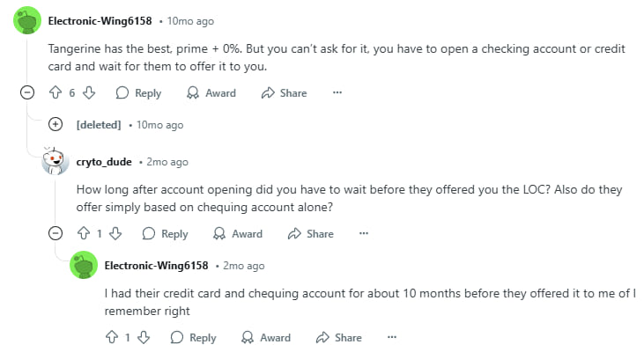Upvote the Tangerine prime + 0% comment
This screenshot has width=644, height=352.
(56, 92)
